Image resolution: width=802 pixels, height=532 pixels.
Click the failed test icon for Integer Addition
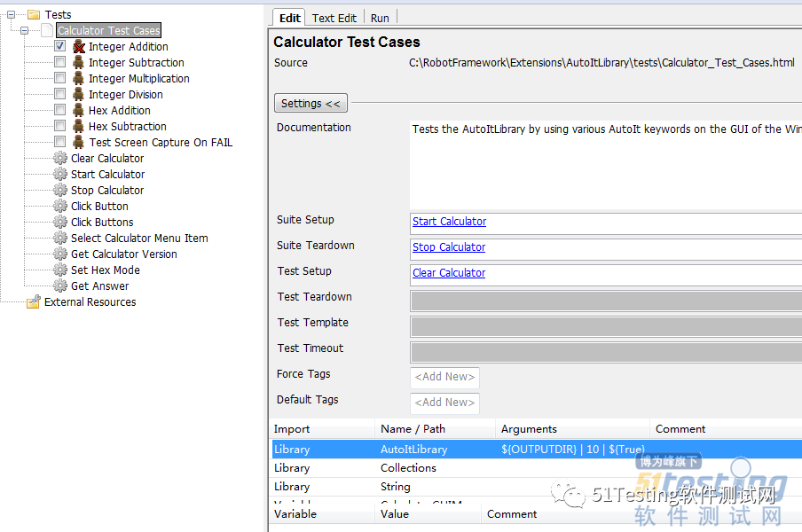[79, 47]
